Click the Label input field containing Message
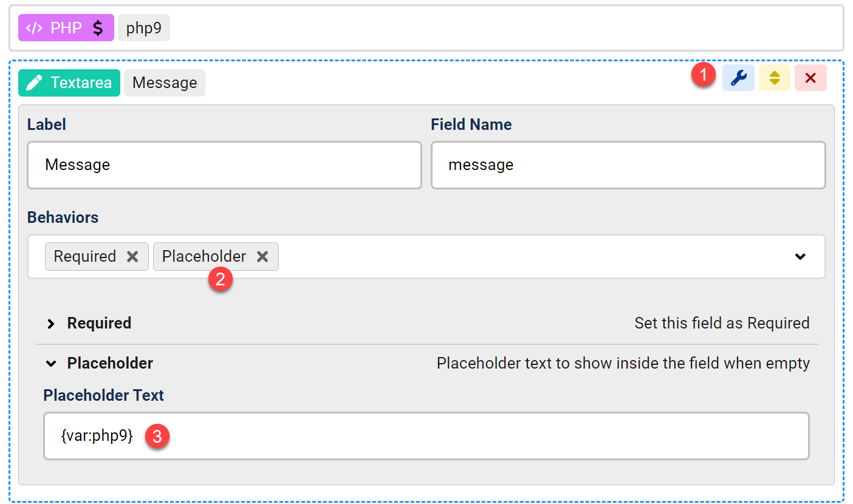The image size is (853, 504). coord(224,165)
